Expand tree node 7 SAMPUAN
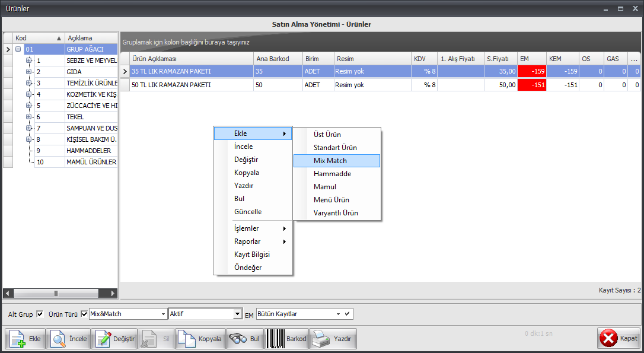This screenshot has height=353, width=644. click(x=28, y=128)
